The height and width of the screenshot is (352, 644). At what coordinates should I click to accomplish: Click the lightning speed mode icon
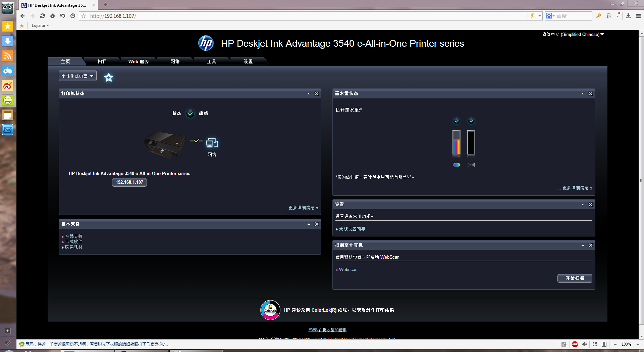point(532,16)
